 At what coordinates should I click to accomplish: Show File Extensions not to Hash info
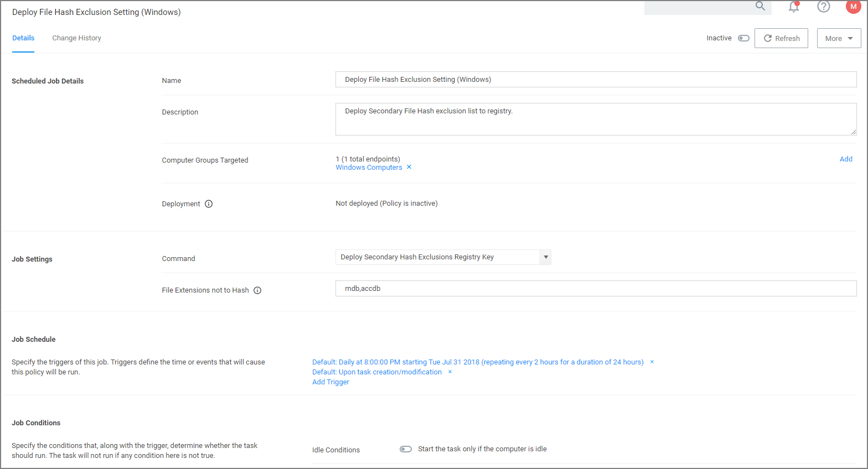click(x=257, y=290)
